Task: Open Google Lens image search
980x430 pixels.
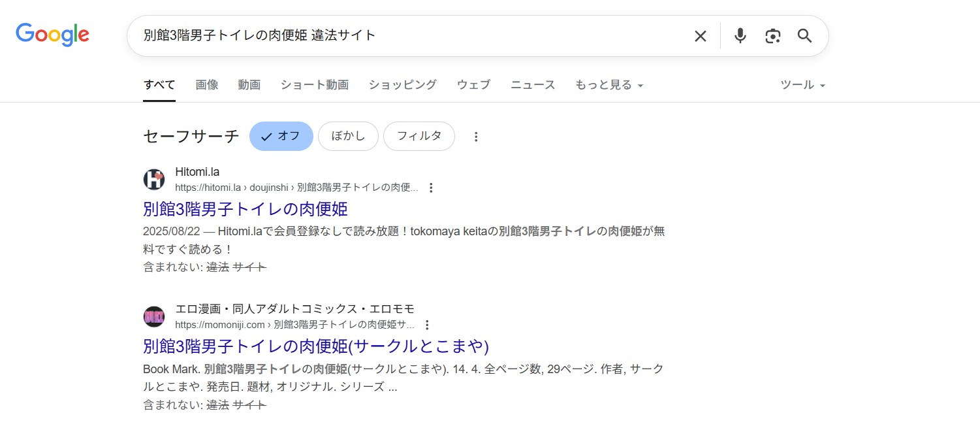Action: point(772,36)
